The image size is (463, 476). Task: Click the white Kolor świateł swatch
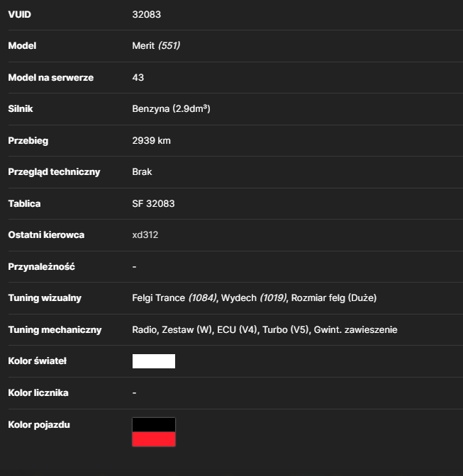point(154,361)
